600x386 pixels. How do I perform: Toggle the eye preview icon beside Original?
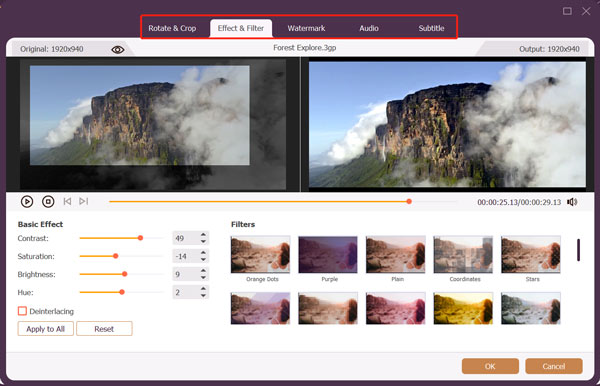tap(118, 50)
